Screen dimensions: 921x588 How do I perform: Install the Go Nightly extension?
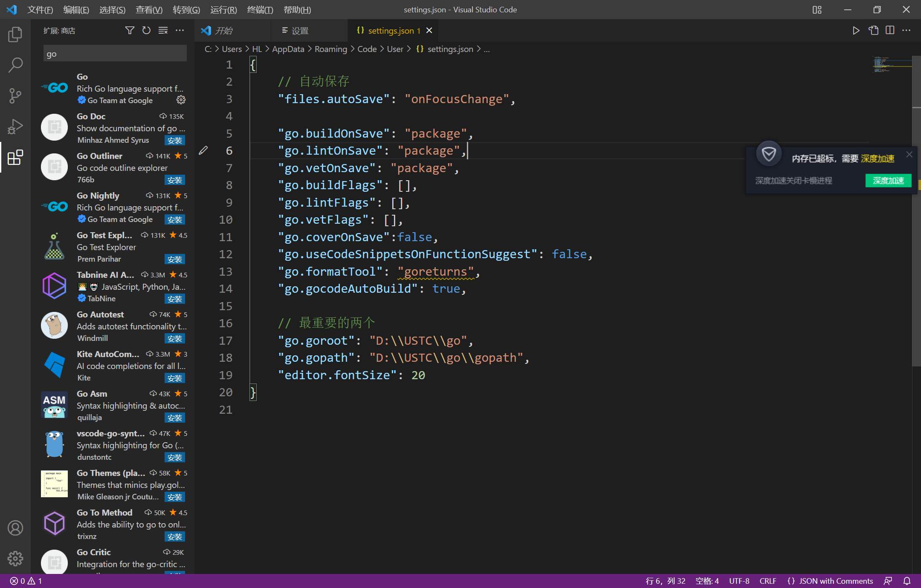tap(175, 220)
